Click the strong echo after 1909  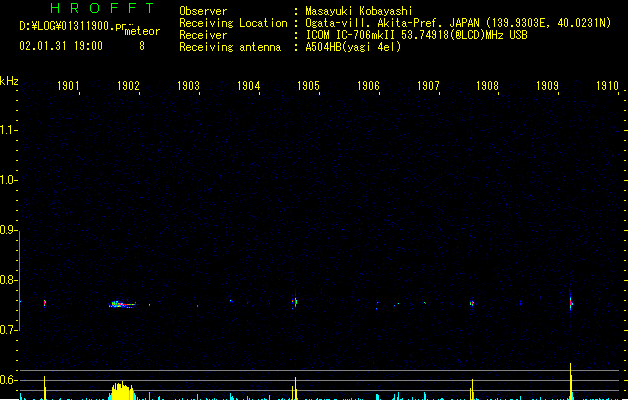pos(570,303)
